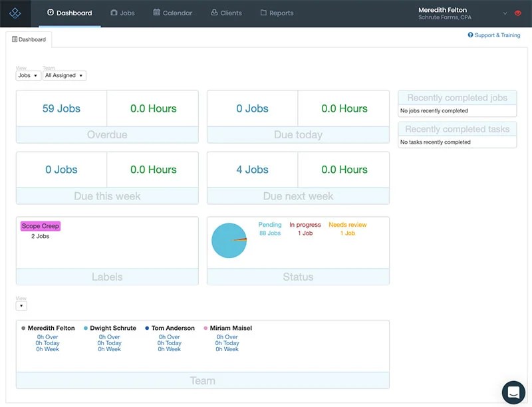Click 0h Today under Tom Anderson
This screenshot has height=407, width=532.
170,343
